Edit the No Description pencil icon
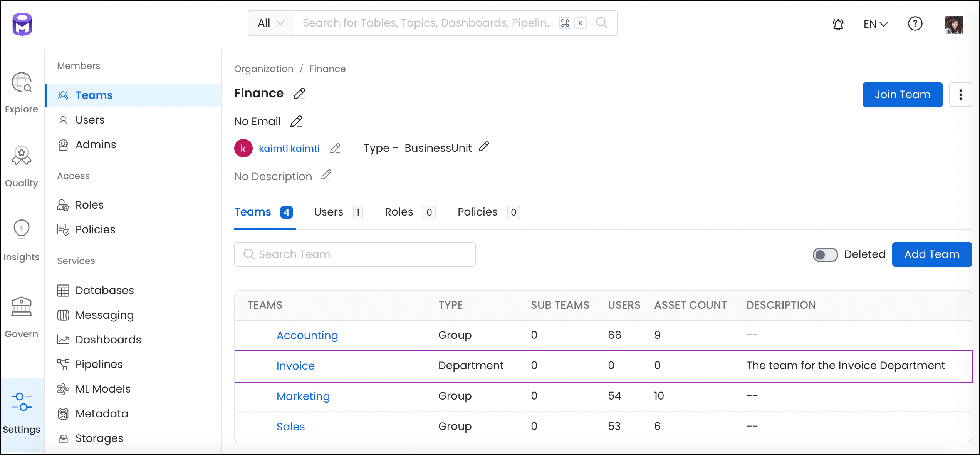Viewport: 980px width, 455px height. [326, 175]
